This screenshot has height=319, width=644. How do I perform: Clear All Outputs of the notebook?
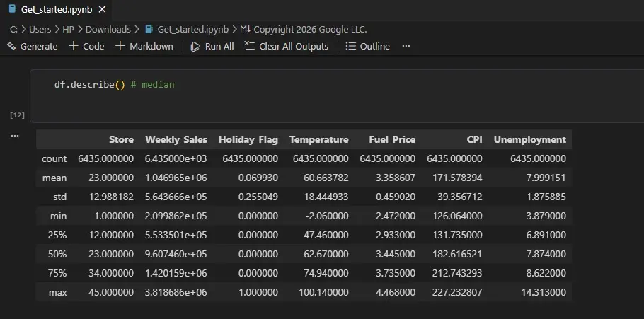pos(287,46)
